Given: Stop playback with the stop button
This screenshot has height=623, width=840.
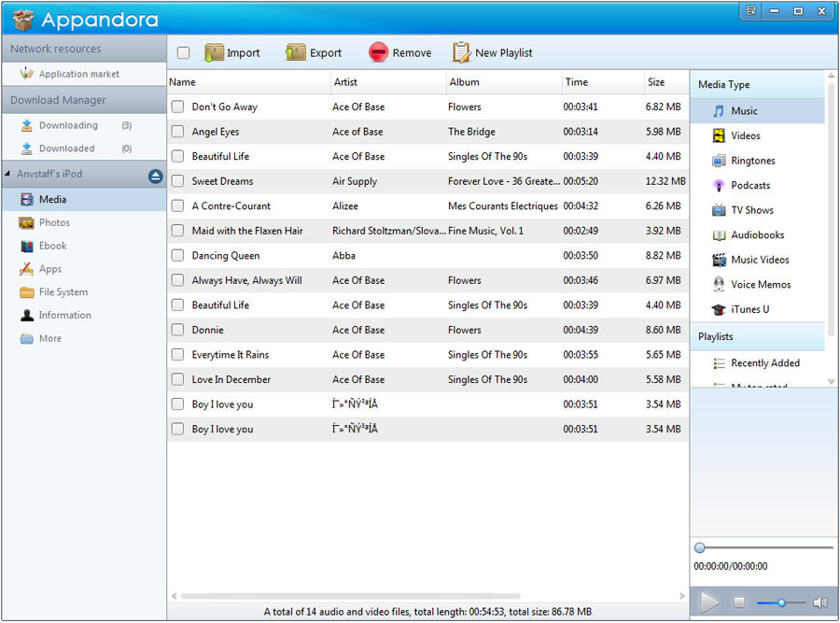Looking at the screenshot, I should point(739,602).
